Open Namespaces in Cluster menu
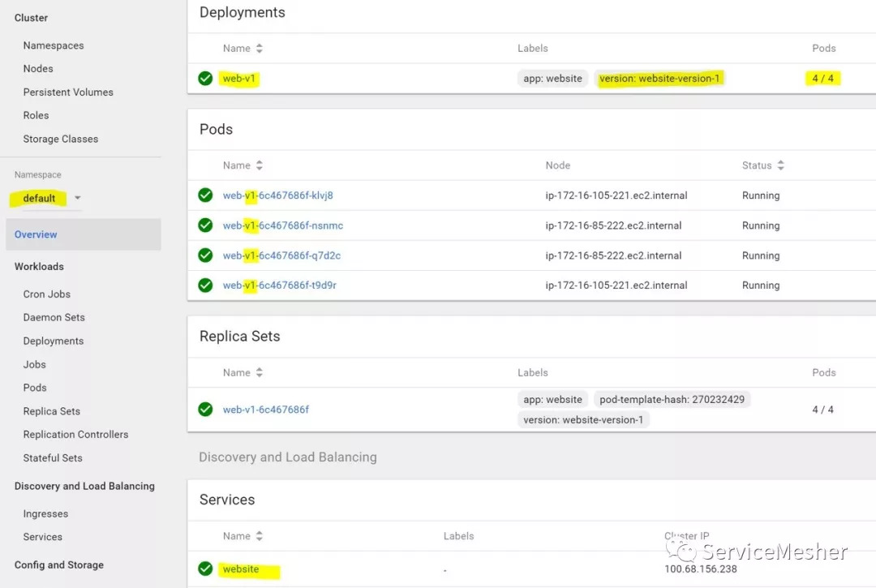The width and height of the screenshot is (876, 588). [x=54, y=45]
